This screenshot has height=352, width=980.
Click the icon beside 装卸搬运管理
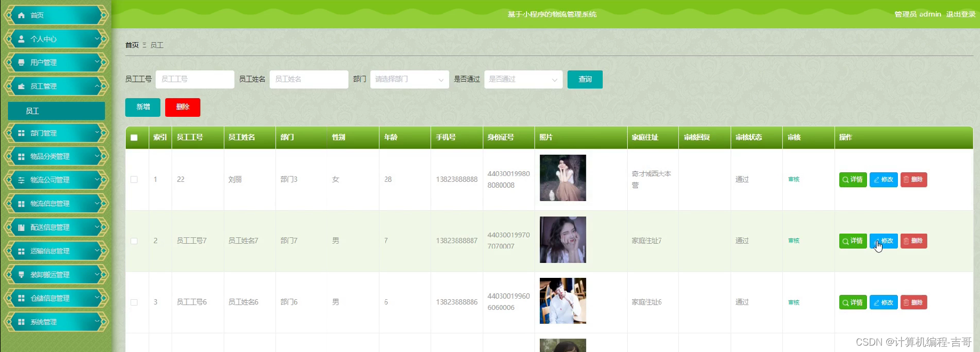point(21,275)
